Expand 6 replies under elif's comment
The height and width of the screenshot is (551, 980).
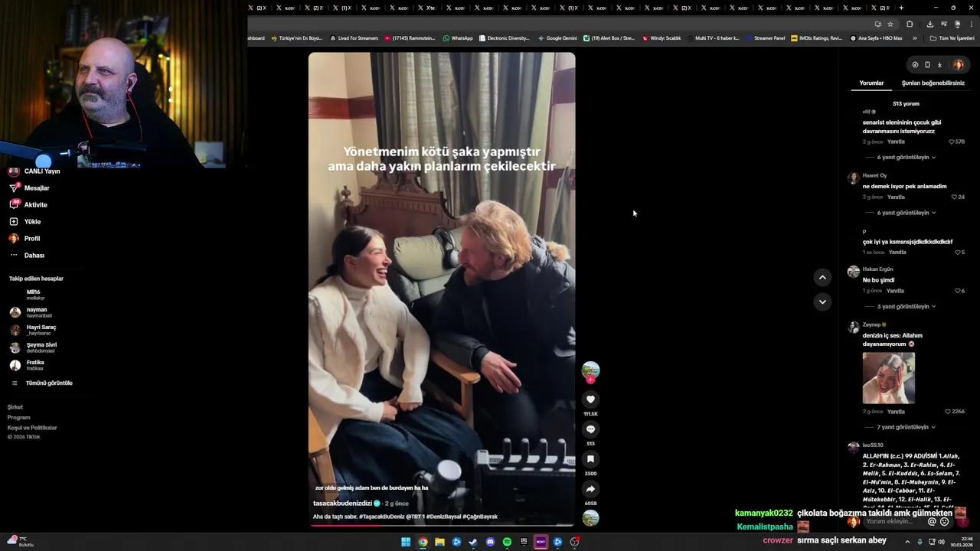coord(906,157)
